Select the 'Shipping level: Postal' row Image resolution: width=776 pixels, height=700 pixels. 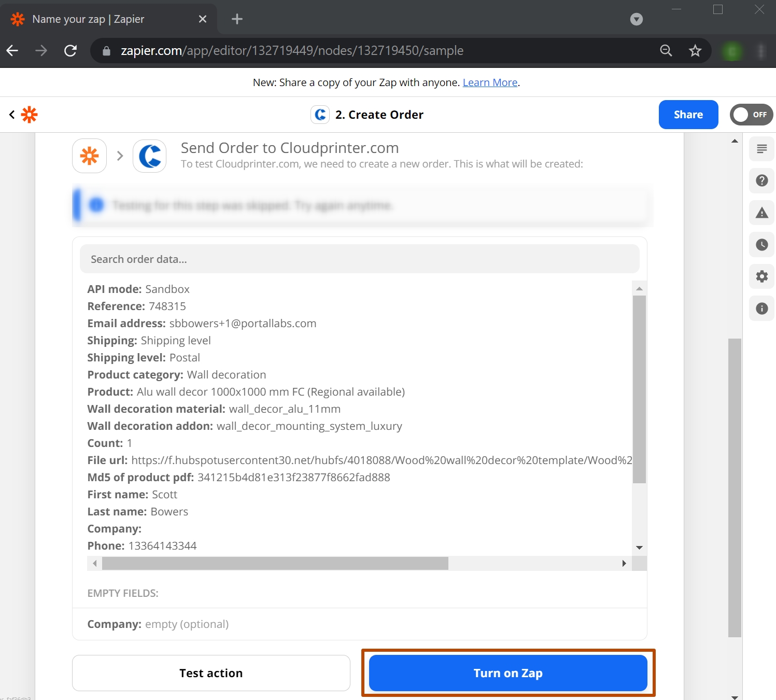(144, 357)
